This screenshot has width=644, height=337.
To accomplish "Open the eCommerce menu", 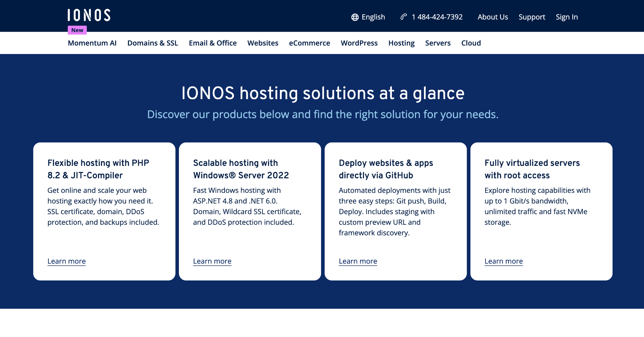I will 309,43.
